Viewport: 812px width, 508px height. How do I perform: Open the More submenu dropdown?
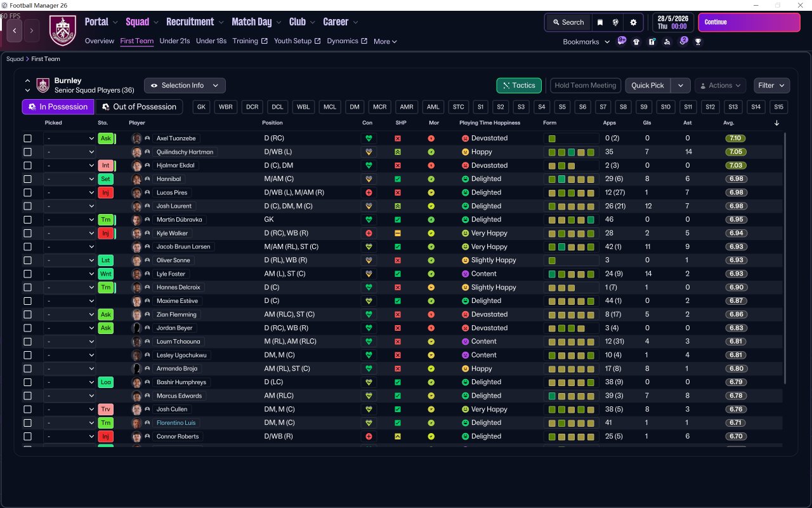click(385, 41)
